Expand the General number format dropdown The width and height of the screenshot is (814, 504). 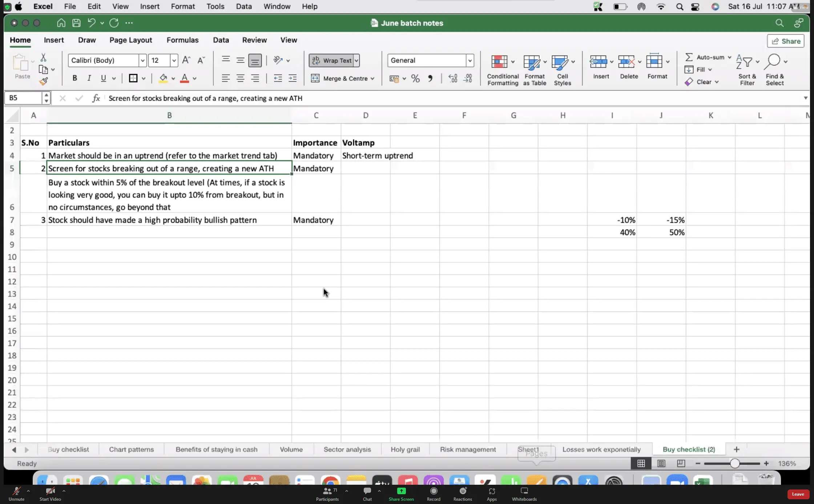[470, 60]
